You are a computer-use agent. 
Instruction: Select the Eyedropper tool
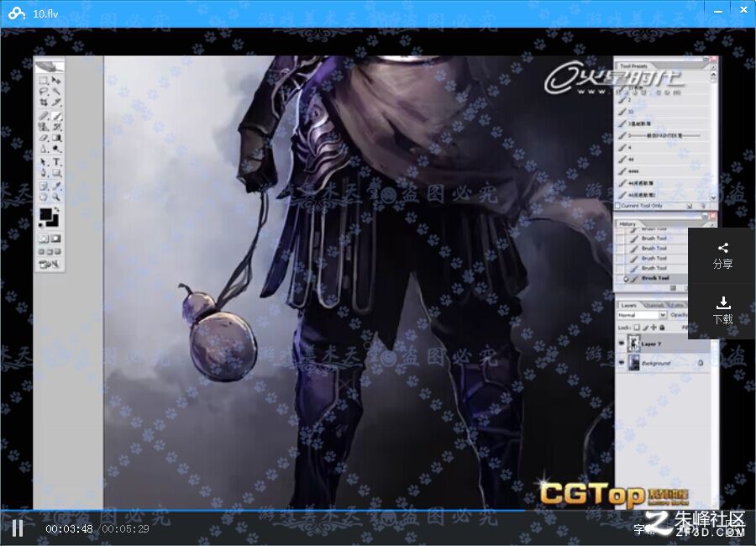pyautogui.click(x=56, y=186)
